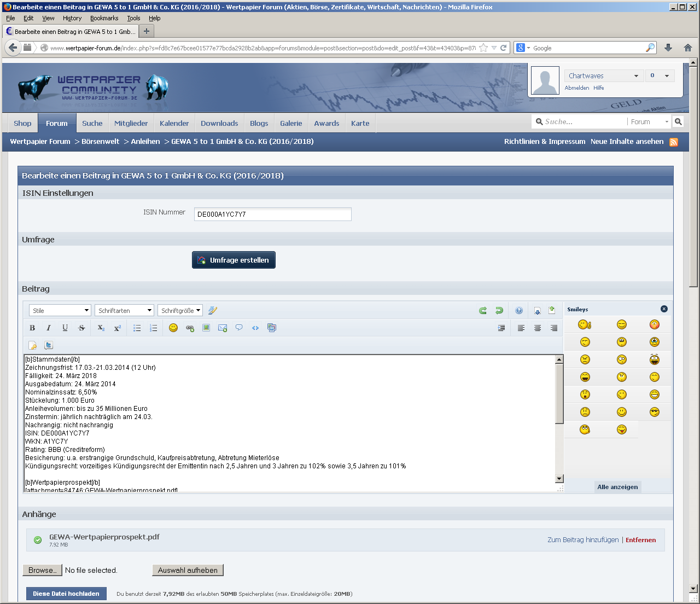This screenshot has width=700, height=604.
Task: Open the smiley inserter in the editor toolbar
Action: tap(173, 328)
